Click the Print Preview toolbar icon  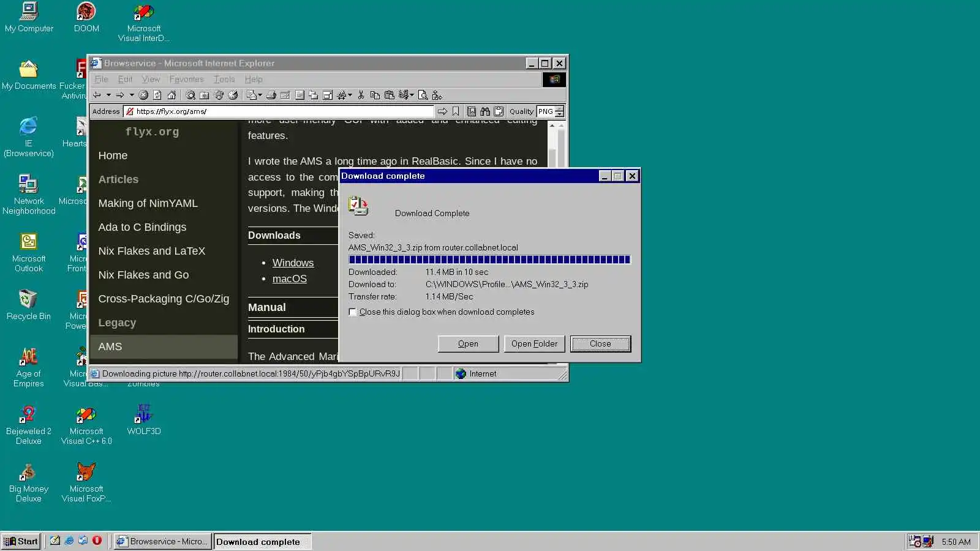click(423, 95)
